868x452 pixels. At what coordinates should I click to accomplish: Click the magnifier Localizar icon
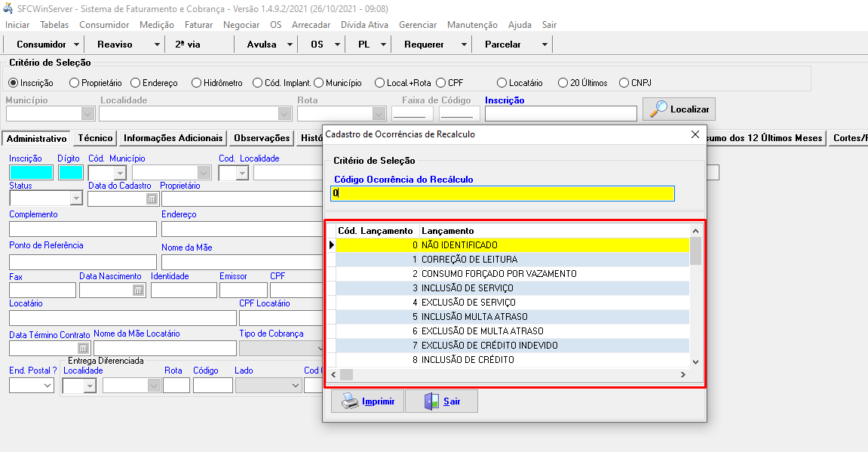(x=658, y=109)
